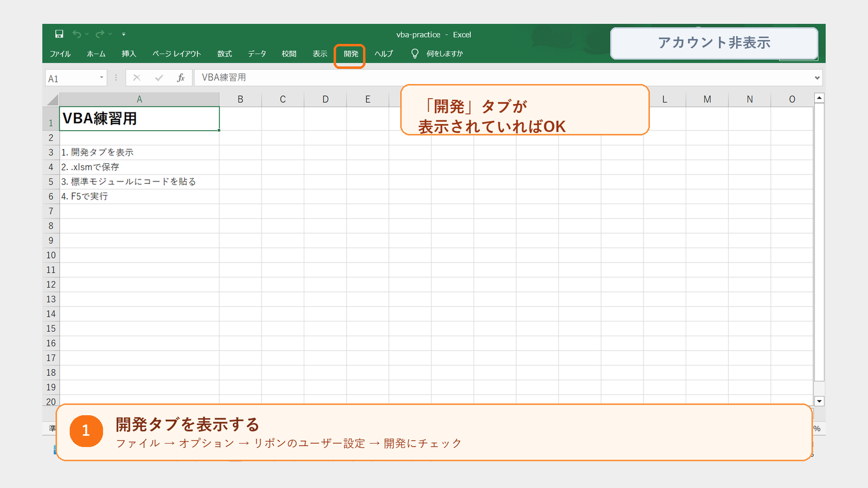Image resolution: width=868 pixels, height=488 pixels.
Task: Click vertical scrollbar up arrow
Action: pos(819,98)
